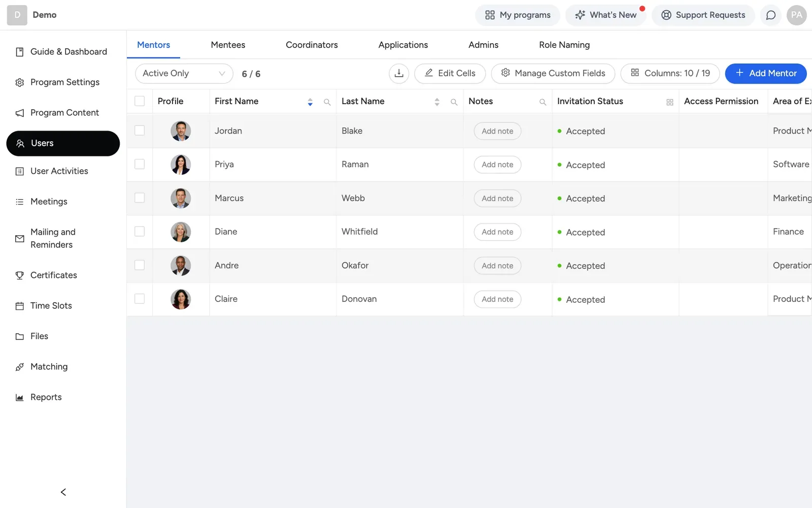Add note for Jordan Blake

(497, 131)
